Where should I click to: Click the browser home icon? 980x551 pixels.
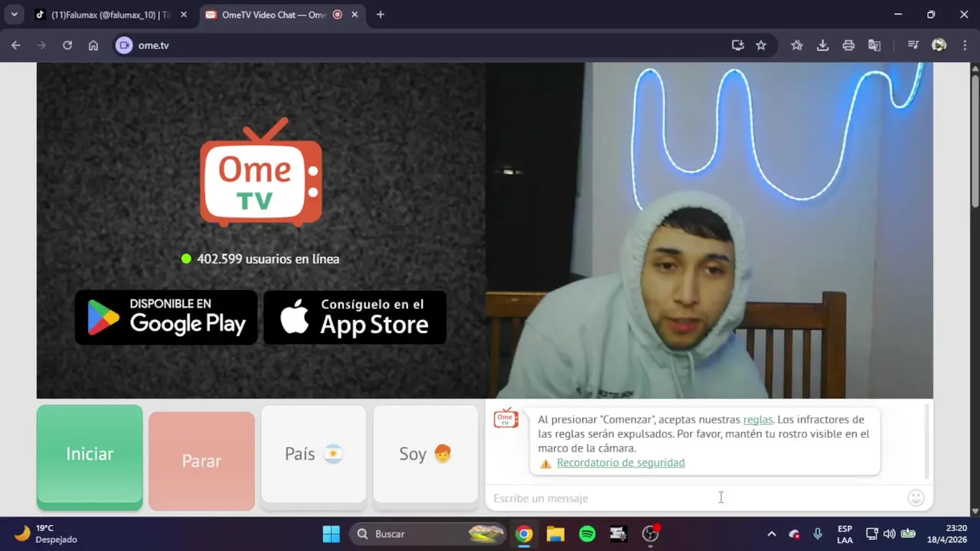[93, 45]
